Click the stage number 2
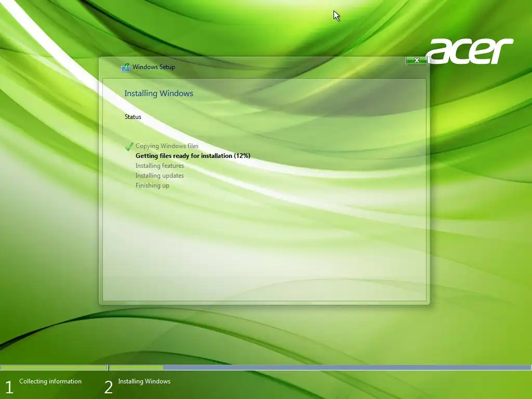This screenshot has width=532, height=399. coord(108,388)
